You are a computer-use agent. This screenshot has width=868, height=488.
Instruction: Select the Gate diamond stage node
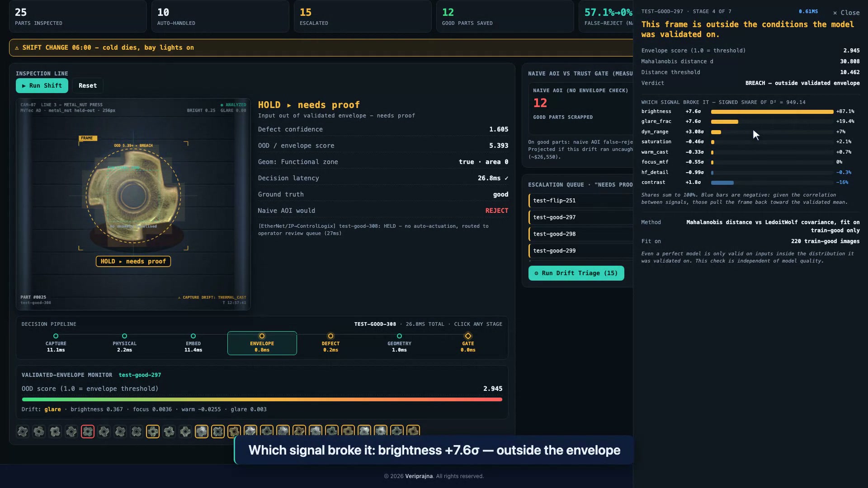[468, 343]
